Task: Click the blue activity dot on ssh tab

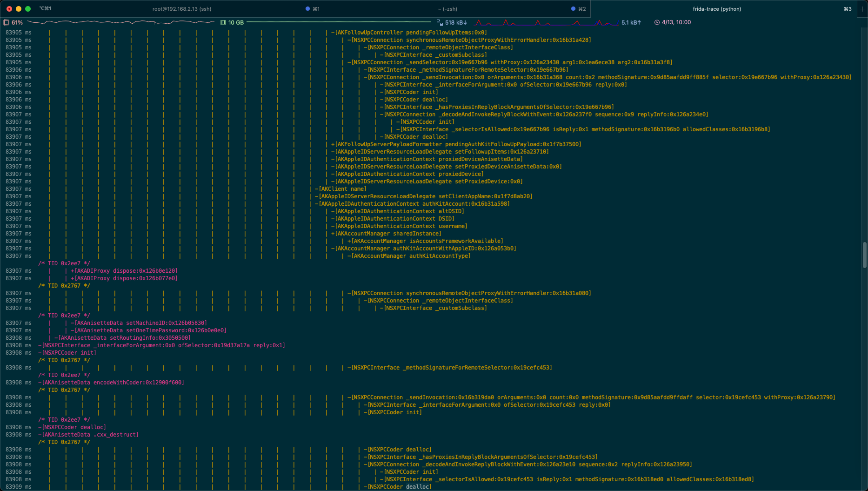Action: coord(307,9)
